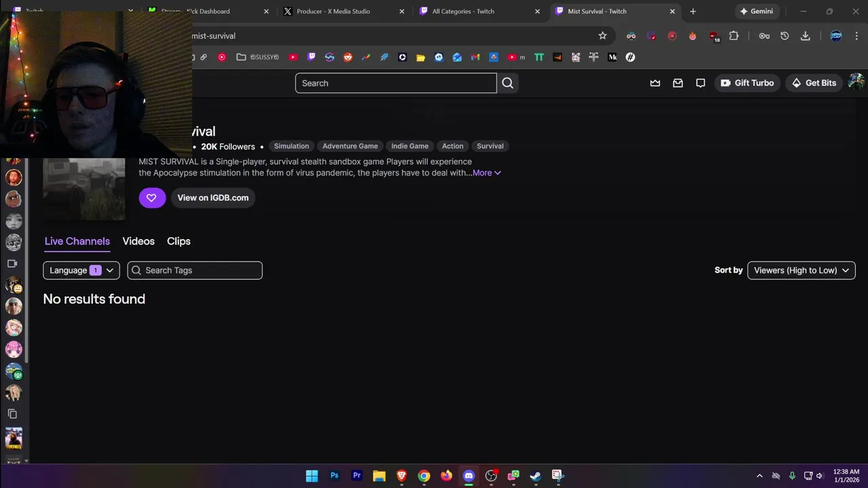Show hidden system tray icons
The height and width of the screenshot is (488, 868).
point(759,476)
